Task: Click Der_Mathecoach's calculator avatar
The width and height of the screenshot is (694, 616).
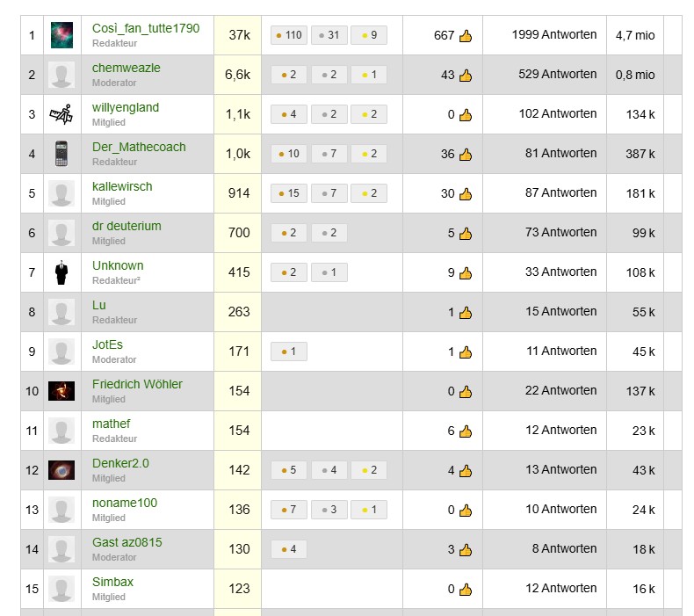Action: (61, 154)
